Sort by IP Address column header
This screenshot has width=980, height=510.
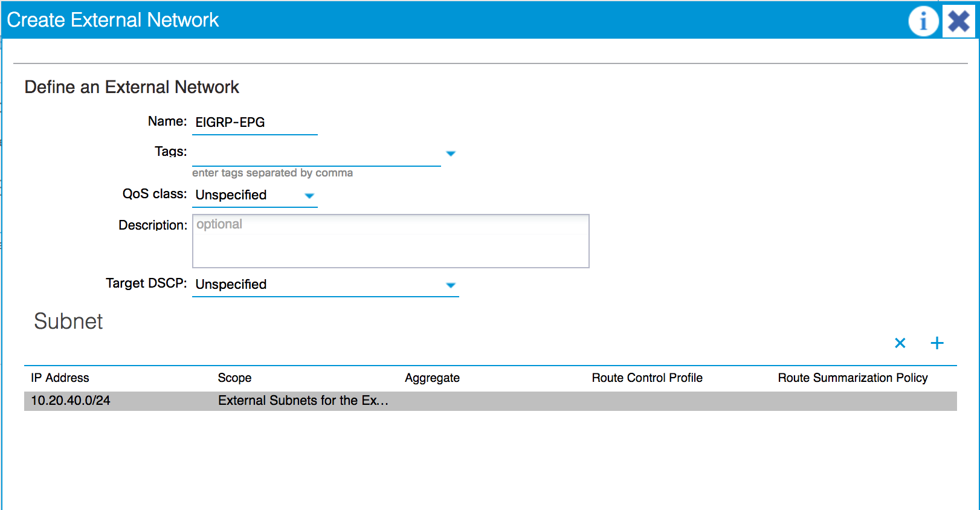click(x=60, y=378)
